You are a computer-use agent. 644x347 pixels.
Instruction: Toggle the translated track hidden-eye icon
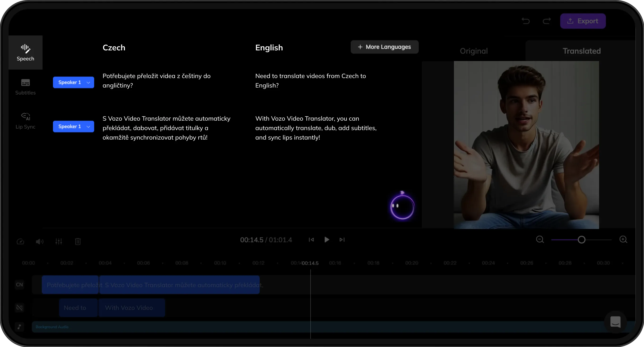19,307
